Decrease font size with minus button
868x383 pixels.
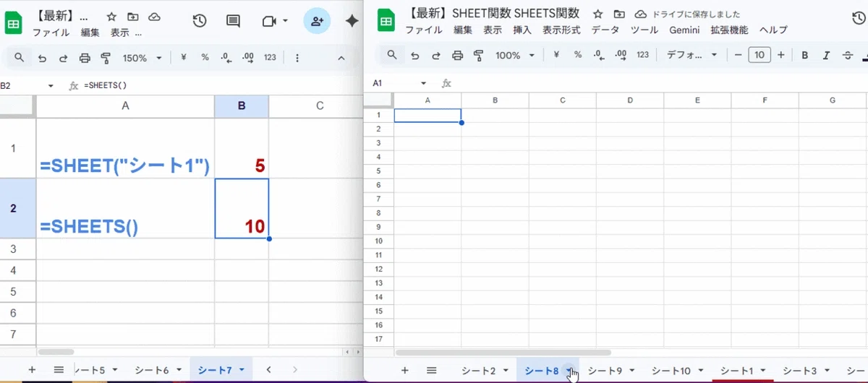[x=738, y=55]
